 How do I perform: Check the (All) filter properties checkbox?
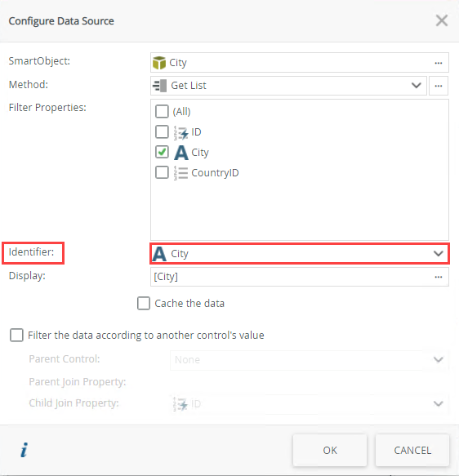162,111
